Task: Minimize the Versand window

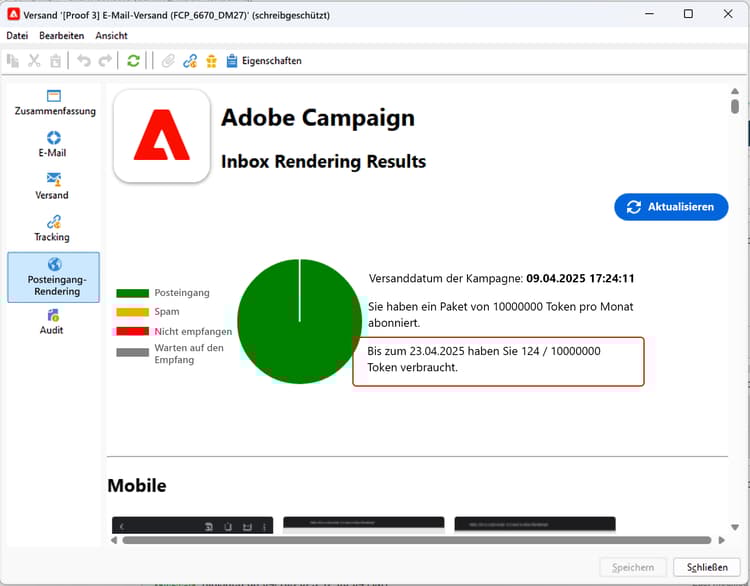Action: [x=649, y=14]
